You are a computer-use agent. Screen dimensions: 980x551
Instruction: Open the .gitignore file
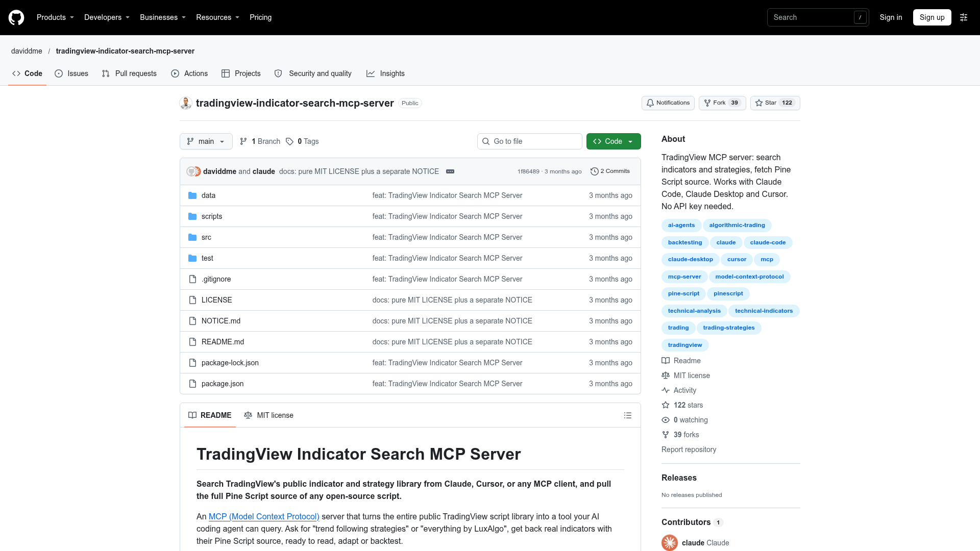coord(216,279)
